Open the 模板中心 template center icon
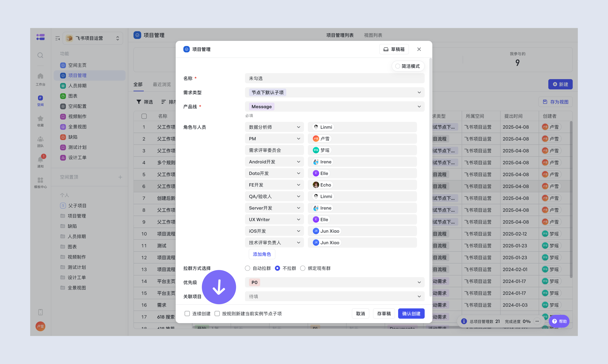Image resolution: width=608 pixels, height=364 pixels. pyautogui.click(x=40, y=183)
